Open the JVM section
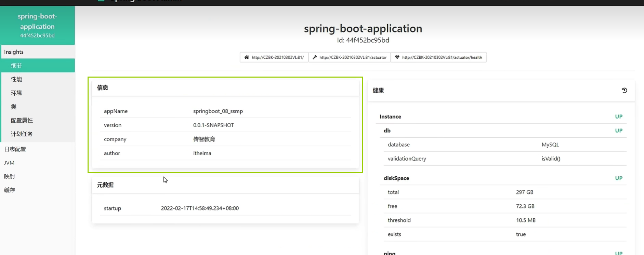 [9, 163]
